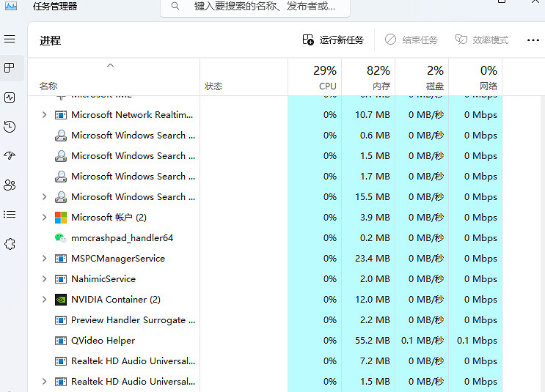
Task: Click the 结束任务 end task button
Action: click(411, 40)
